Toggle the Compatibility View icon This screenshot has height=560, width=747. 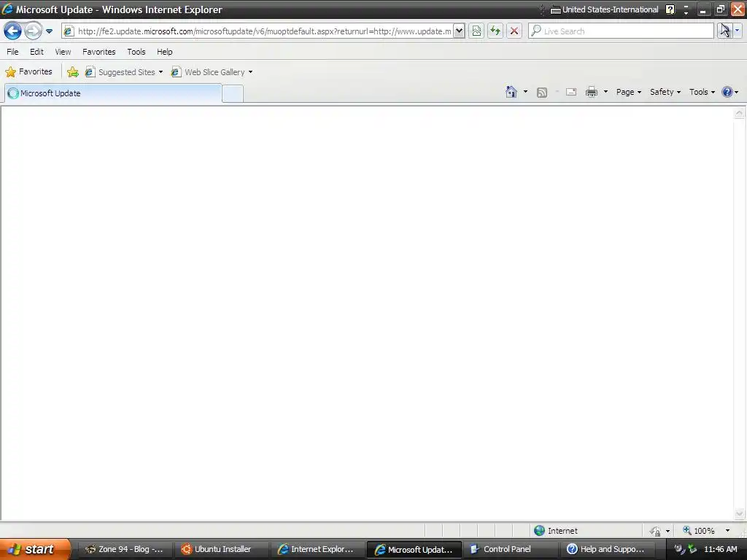point(476,31)
